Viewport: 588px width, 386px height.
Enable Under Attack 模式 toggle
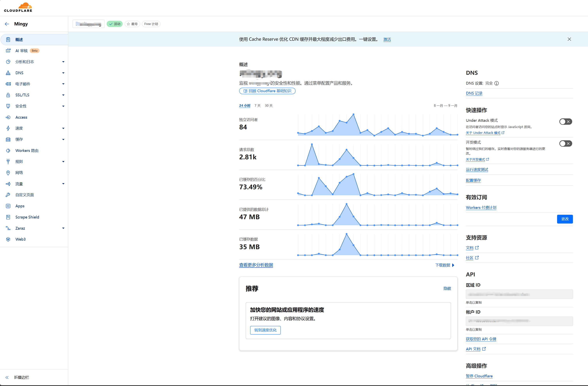(x=566, y=122)
